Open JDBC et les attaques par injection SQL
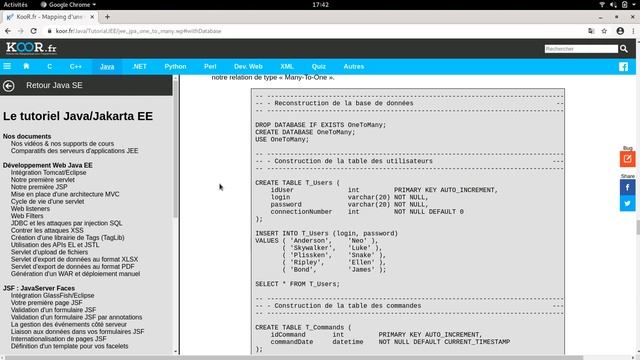This screenshot has height=360, width=640. pos(67,223)
